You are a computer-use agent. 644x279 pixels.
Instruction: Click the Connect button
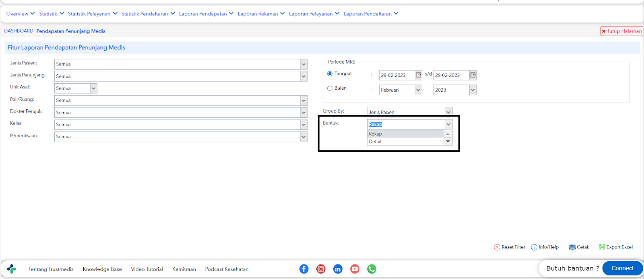coord(623,268)
